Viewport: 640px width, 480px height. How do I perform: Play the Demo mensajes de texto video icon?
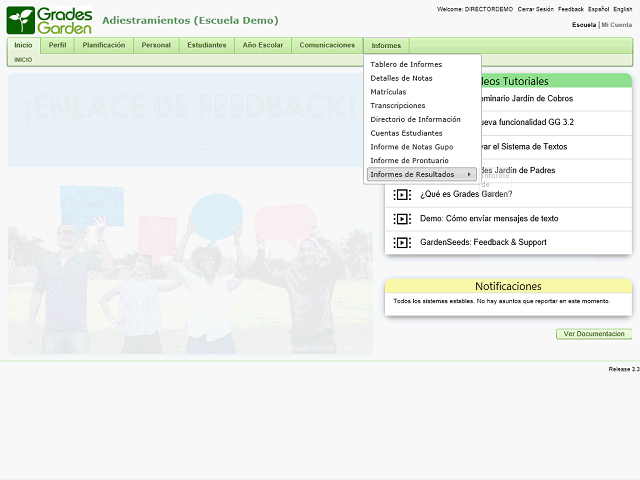402,219
